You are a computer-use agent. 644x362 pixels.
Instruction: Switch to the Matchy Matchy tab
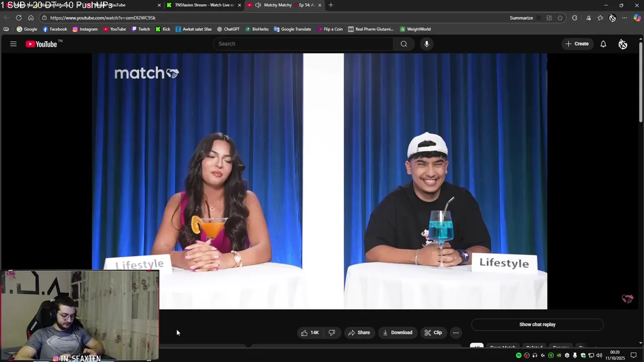[285, 5]
